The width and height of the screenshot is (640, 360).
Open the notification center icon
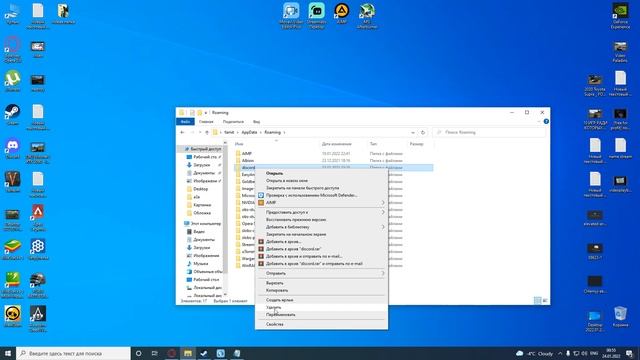pos(629,353)
